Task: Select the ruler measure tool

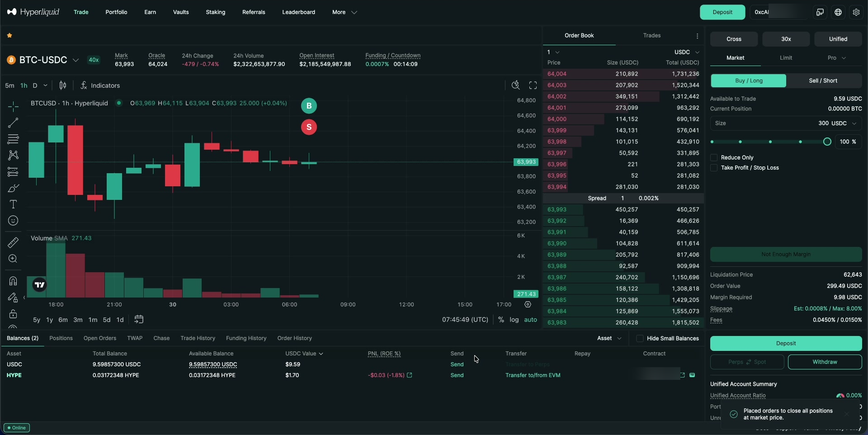Action: click(13, 242)
